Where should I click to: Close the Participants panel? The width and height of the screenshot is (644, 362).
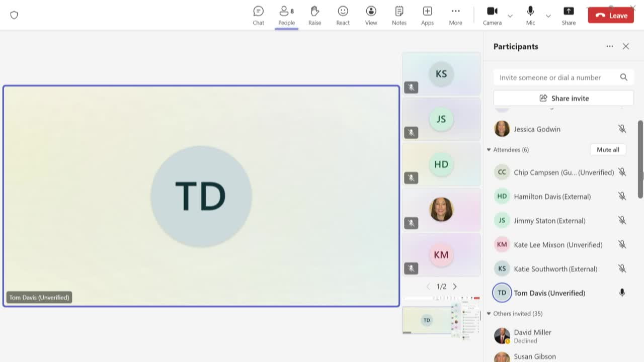(626, 46)
